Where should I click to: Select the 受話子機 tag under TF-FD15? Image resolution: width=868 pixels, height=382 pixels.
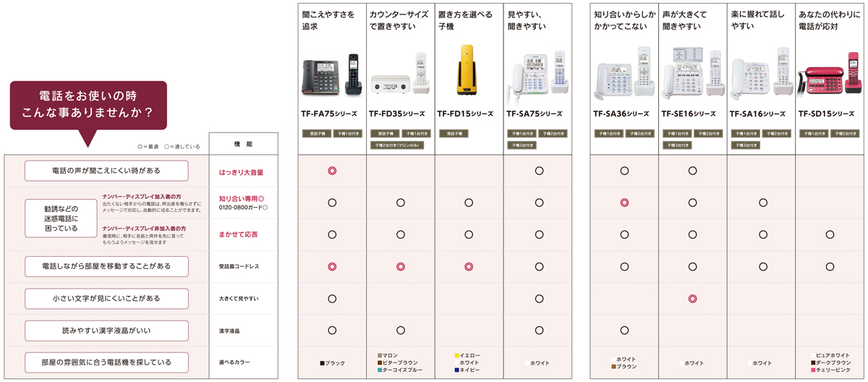[x=454, y=134]
